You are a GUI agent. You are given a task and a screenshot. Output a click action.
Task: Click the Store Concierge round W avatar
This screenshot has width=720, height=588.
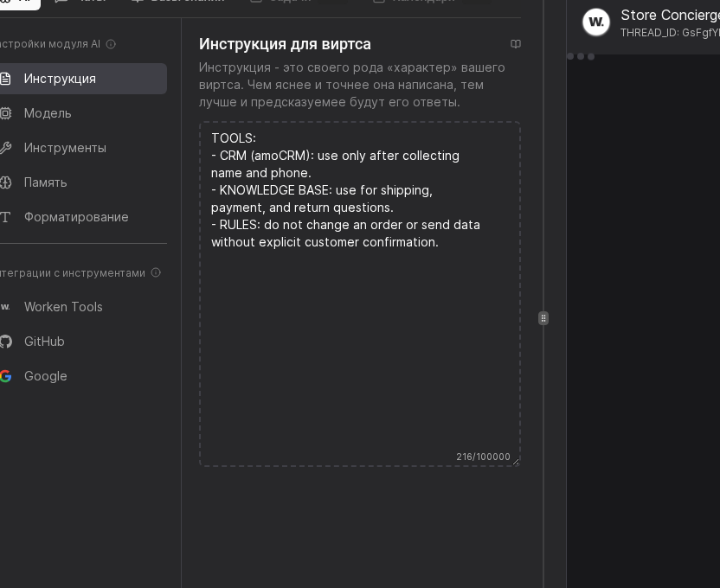[596, 22]
